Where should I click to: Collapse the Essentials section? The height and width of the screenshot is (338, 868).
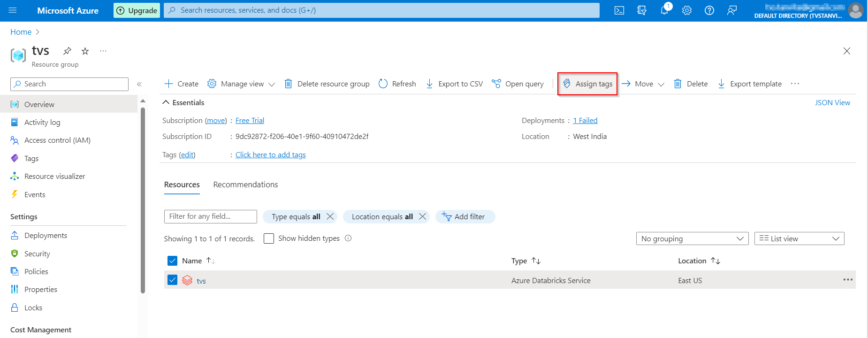(x=166, y=102)
